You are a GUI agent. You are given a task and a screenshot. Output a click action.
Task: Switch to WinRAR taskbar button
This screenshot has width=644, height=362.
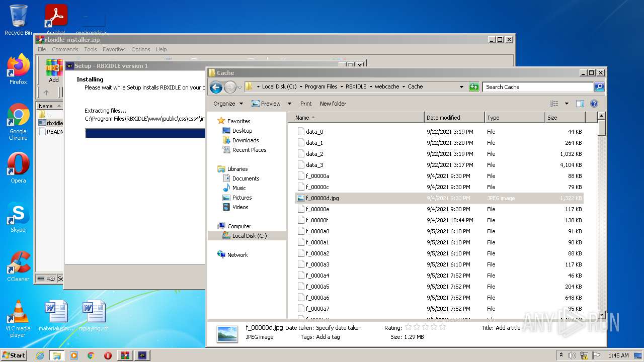click(x=125, y=355)
